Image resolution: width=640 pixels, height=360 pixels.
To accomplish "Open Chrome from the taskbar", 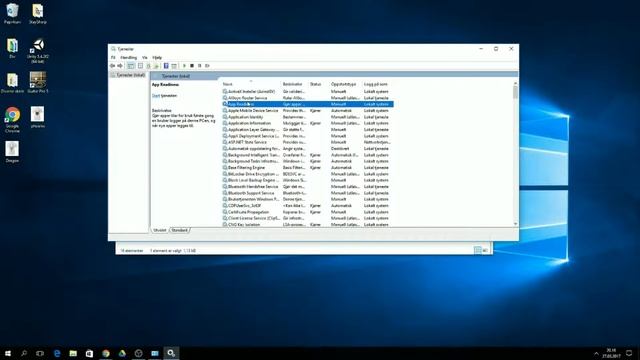I will (106, 353).
